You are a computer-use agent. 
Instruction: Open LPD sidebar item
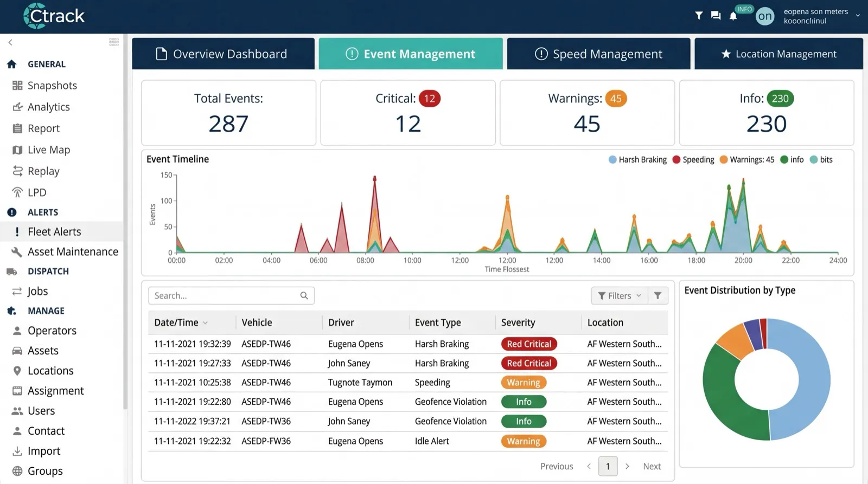(x=37, y=192)
